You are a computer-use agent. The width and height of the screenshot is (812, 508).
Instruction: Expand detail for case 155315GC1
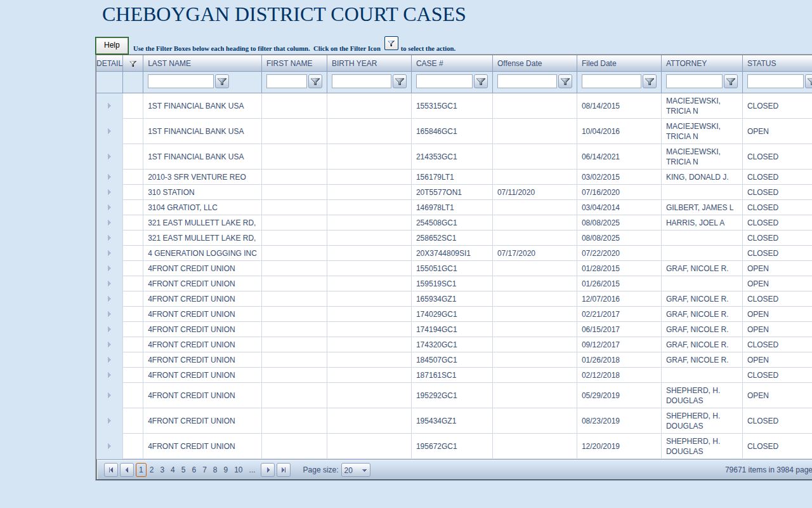point(109,106)
